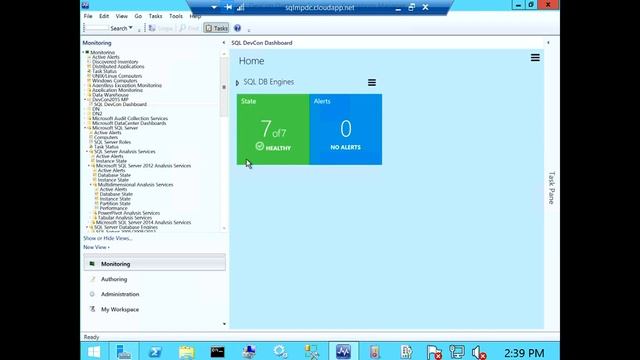Click the navigation buttons overflow arrow at bottom

pyautogui.click(x=224, y=324)
